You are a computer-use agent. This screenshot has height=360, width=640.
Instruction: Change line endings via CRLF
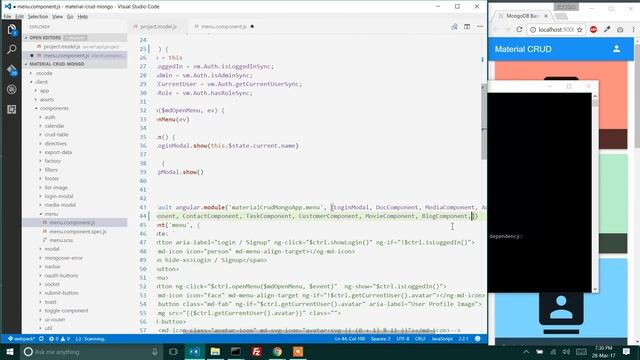tap(420, 339)
